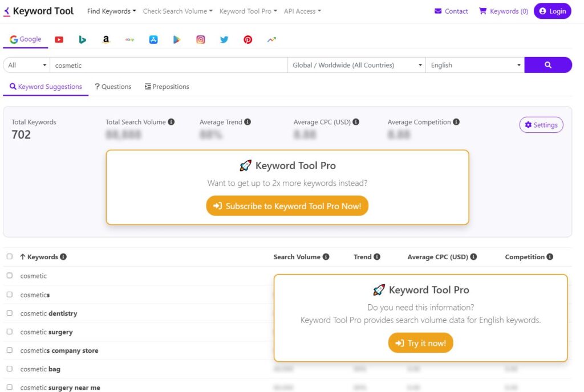This screenshot has height=392, width=584.
Task: Click the purple search magnifier button
Action: click(x=547, y=65)
